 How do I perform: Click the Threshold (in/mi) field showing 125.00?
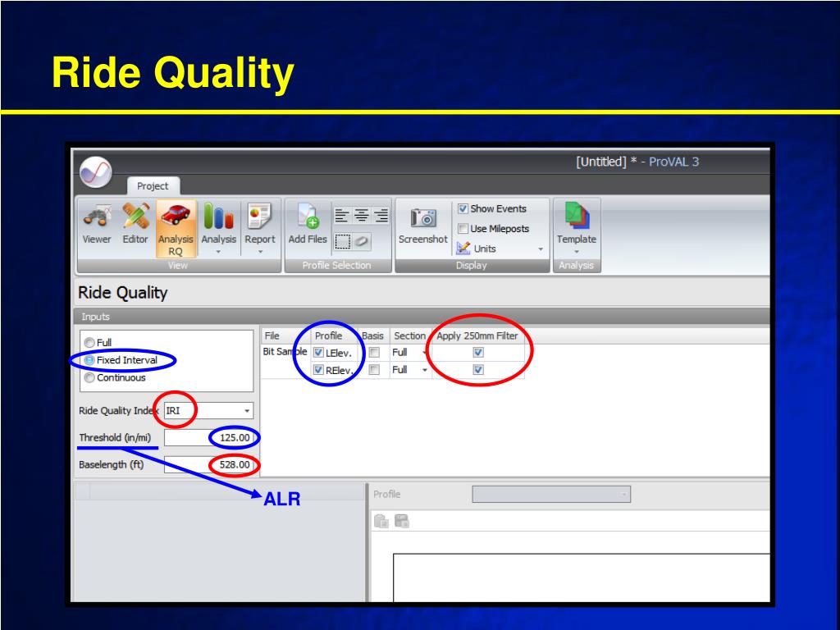(x=209, y=438)
